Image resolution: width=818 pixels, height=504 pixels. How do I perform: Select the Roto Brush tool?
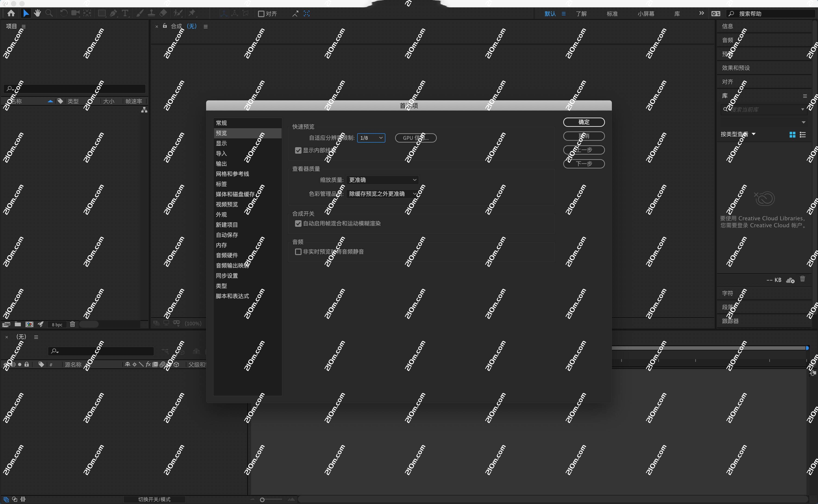click(x=178, y=13)
